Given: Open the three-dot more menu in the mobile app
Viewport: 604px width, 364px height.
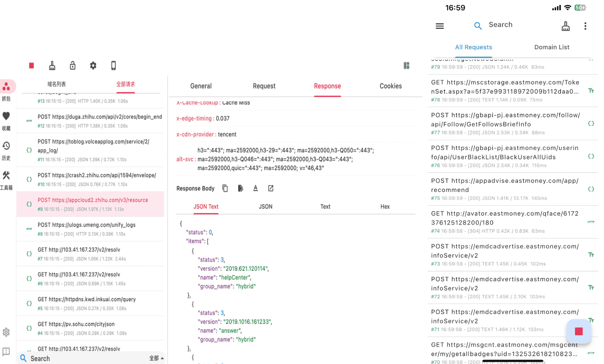Looking at the screenshot, I should coord(585,26).
